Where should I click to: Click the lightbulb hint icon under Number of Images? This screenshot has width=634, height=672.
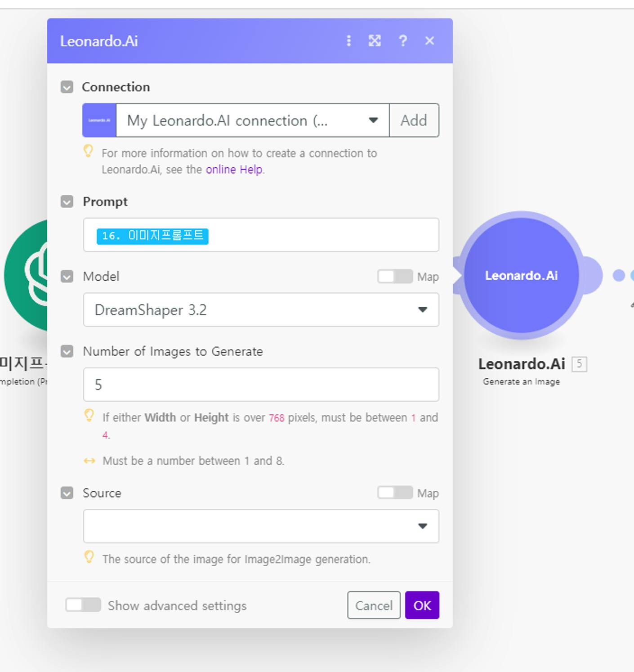click(x=89, y=416)
